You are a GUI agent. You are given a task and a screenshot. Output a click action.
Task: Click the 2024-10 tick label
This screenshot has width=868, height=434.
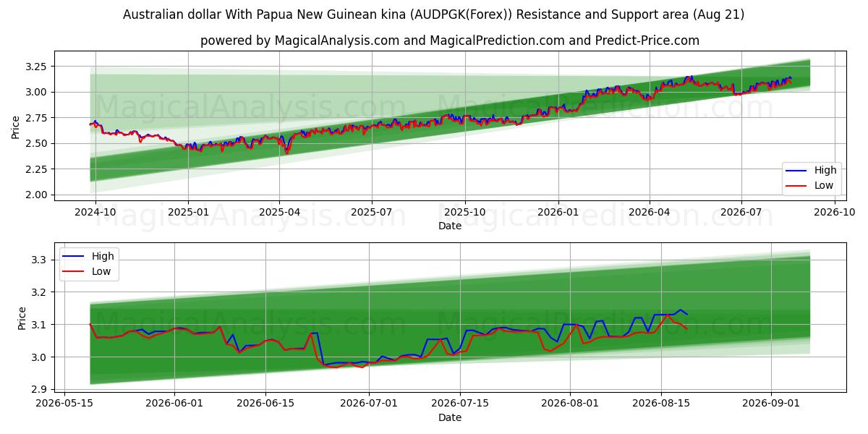coord(95,213)
